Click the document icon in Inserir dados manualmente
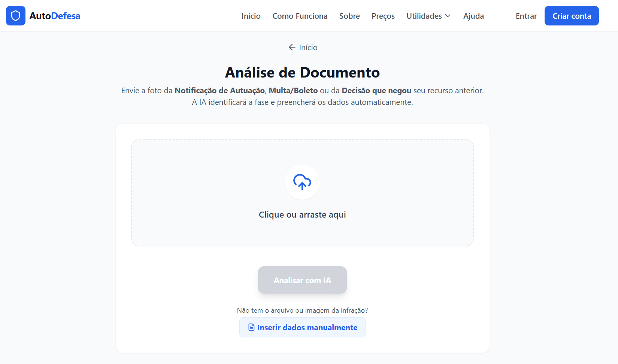The height and width of the screenshot is (364, 618). (x=251, y=327)
